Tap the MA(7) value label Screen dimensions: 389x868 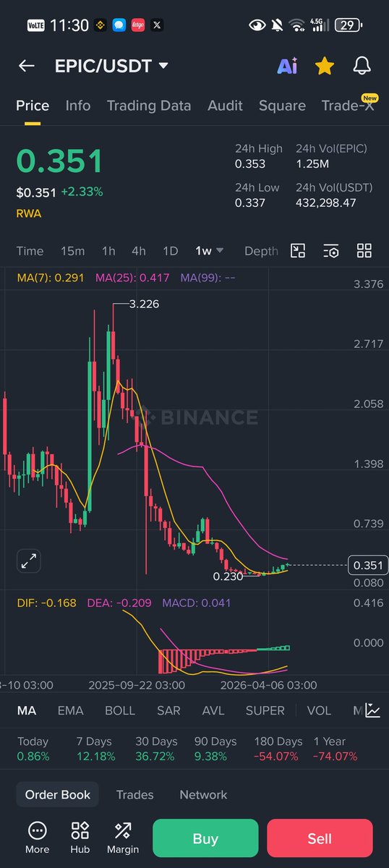pyautogui.click(x=51, y=277)
